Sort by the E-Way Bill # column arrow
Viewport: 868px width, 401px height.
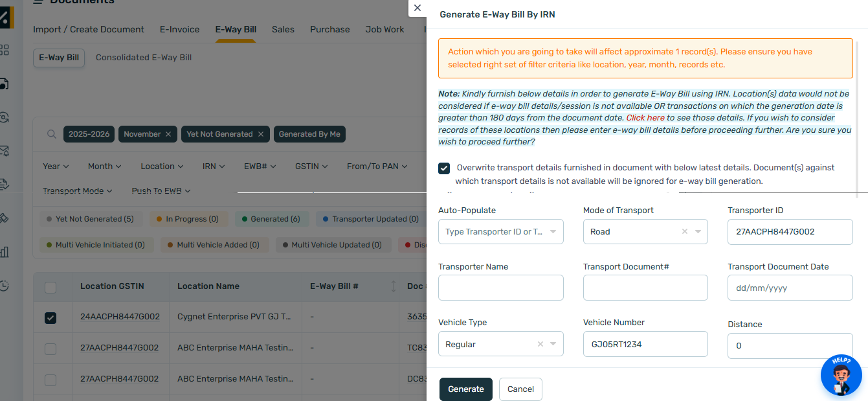(x=393, y=286)
